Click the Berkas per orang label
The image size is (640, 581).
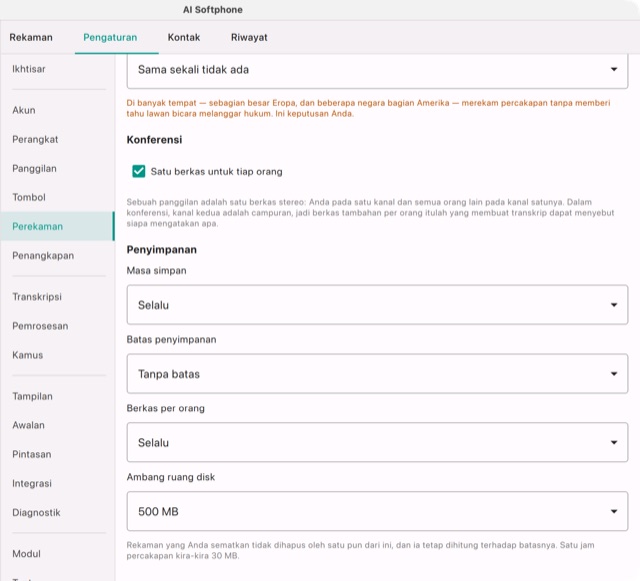click(166, 408)
